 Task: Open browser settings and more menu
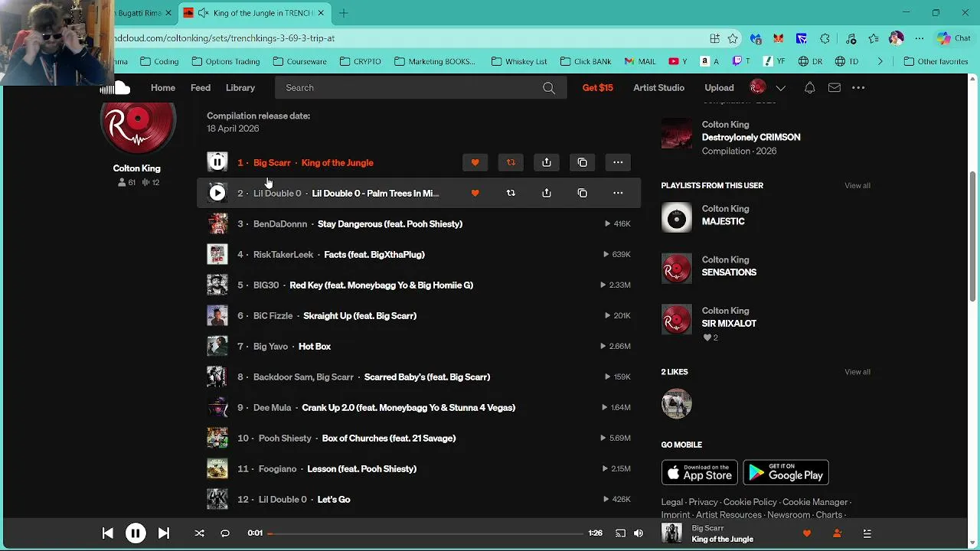[x=920, y=38]
